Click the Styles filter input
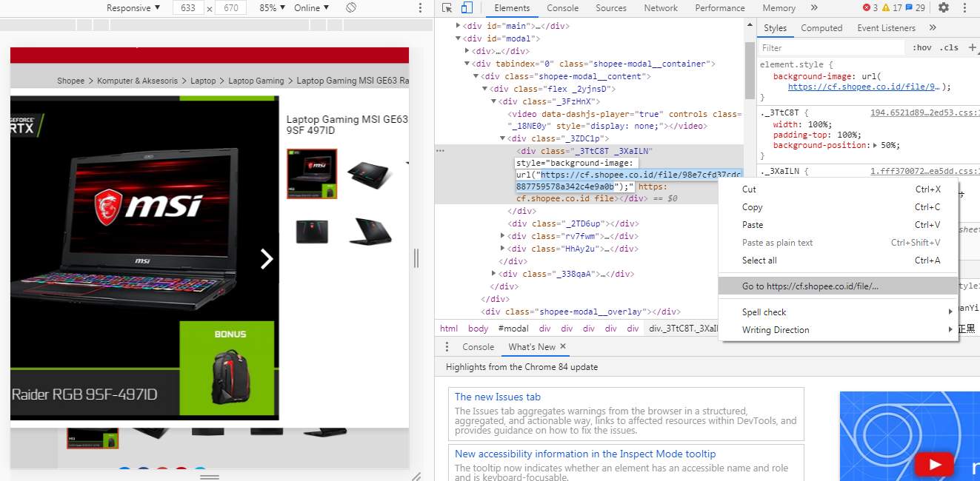 click(x=832, y=47)
